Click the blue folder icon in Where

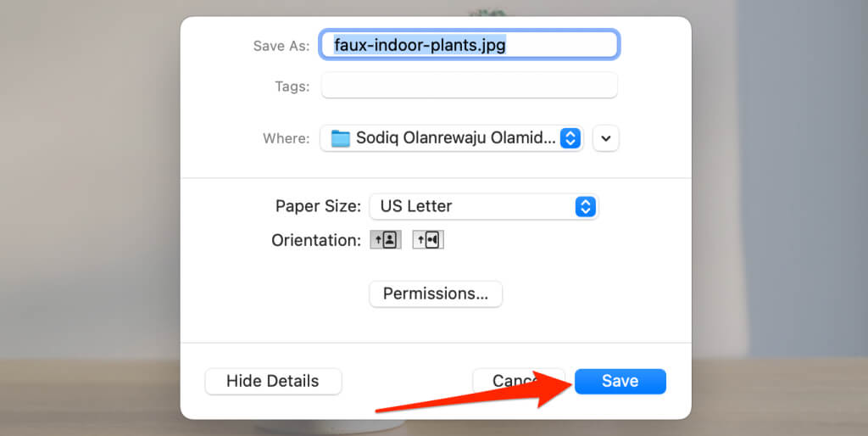click(x=340, y=138)
